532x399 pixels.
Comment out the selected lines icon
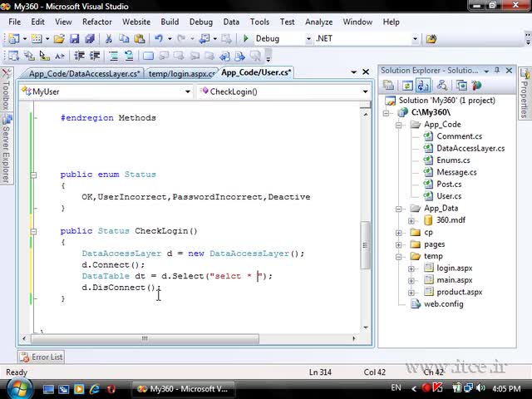(x=114, y=56)
